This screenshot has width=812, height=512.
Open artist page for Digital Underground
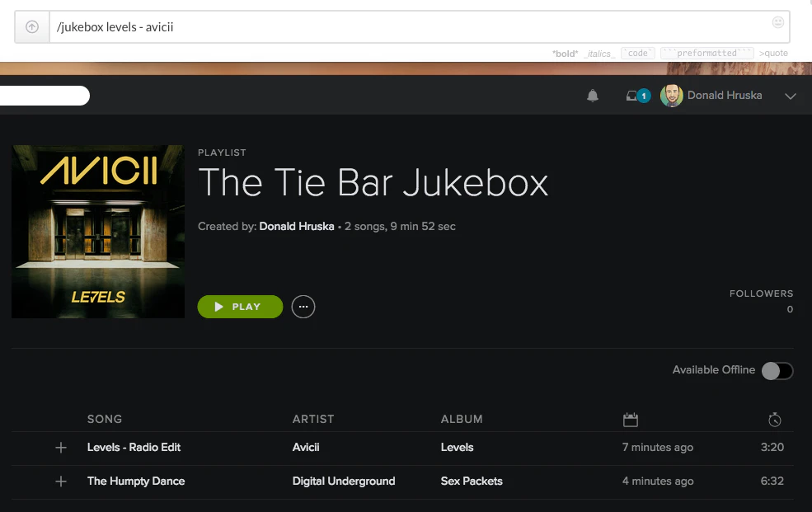pos(343,481)
